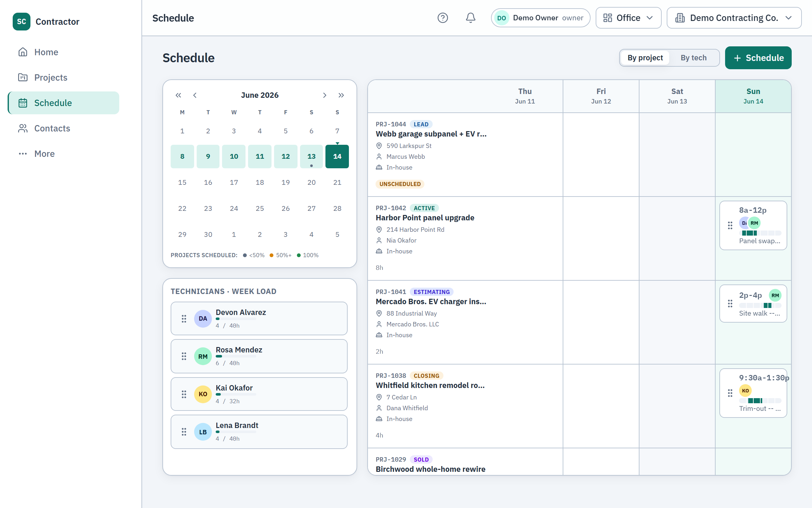
Task: Open Mercado Bros. EV charger project
Action: tap(431, 302)
